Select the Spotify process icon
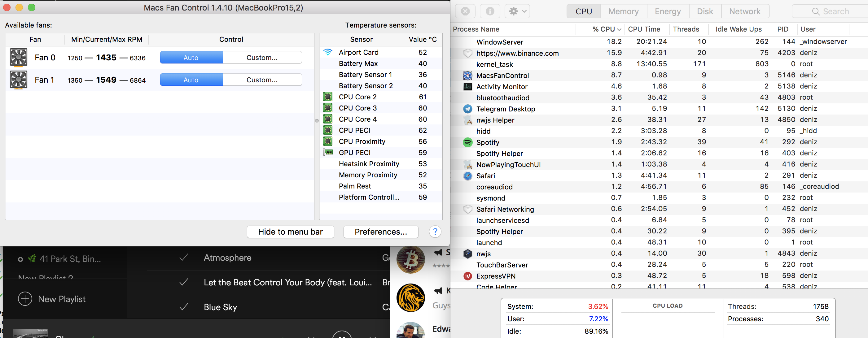Image resolution: width=868 pixels, height=338 pixels. 467,142
